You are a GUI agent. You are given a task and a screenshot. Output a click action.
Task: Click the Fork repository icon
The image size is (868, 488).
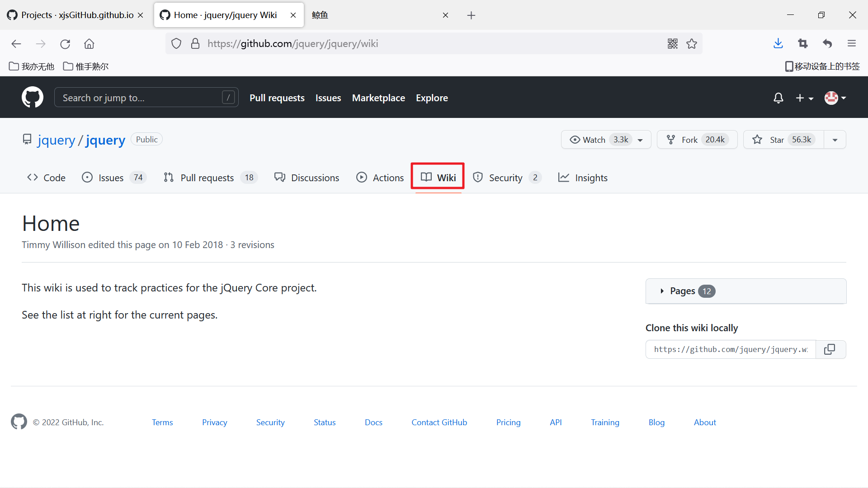click(x=671, y=139)
